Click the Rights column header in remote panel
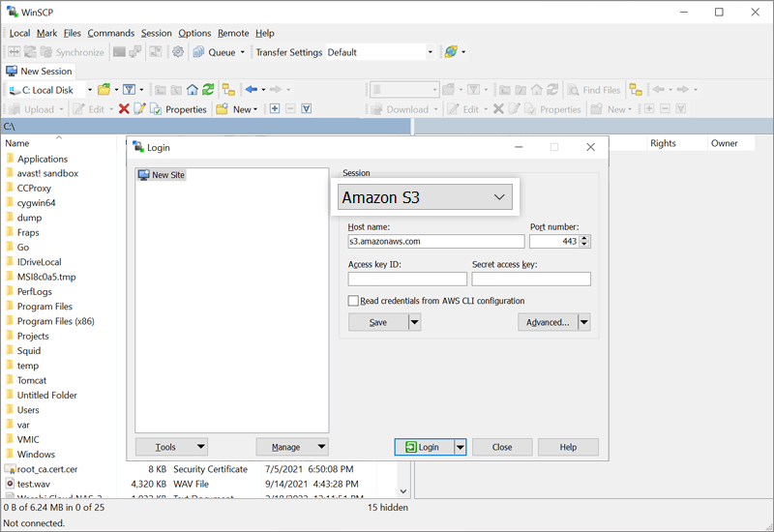 (x=663, y=143)
